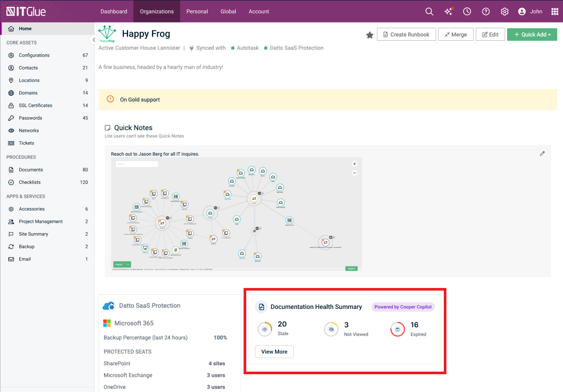Screen dimensions: 563x392
Task: Open Locations in the sidebar
Action: 48,80
